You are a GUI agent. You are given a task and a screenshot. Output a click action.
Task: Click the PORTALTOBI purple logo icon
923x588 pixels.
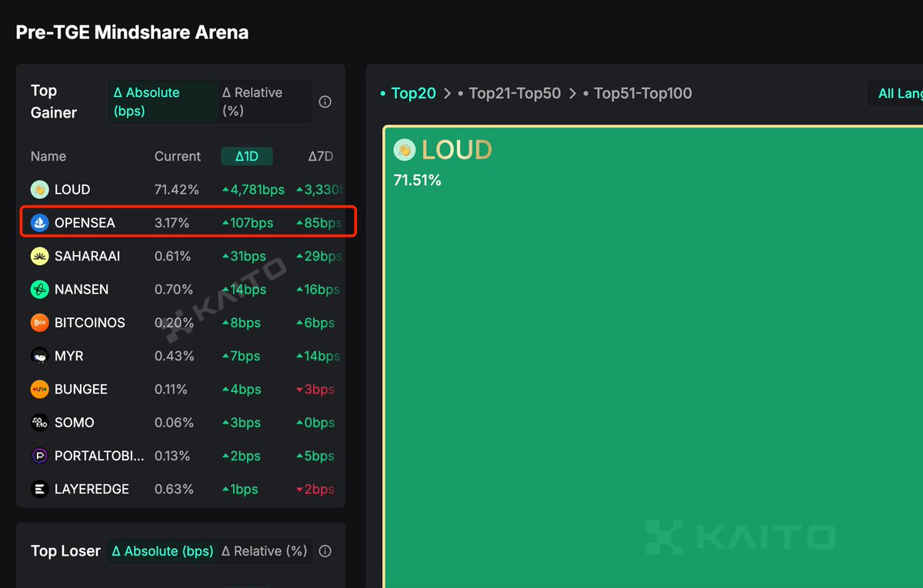(x=40, y=456)
